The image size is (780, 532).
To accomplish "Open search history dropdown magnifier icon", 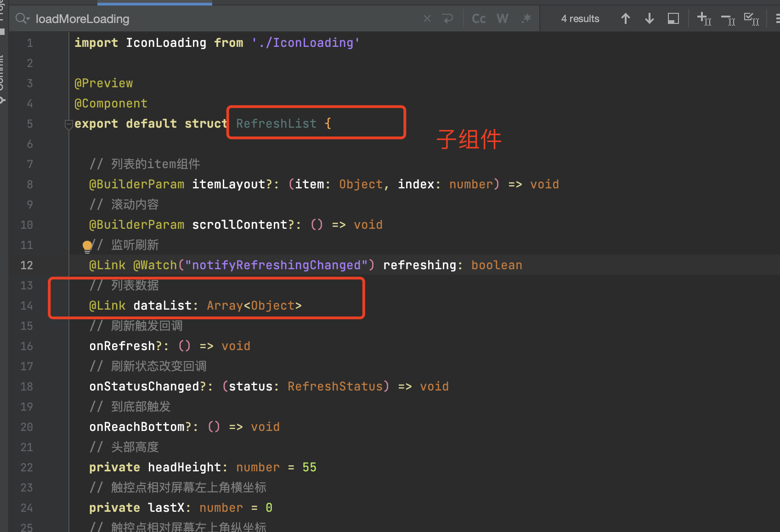I will click(x=22, y=18).
